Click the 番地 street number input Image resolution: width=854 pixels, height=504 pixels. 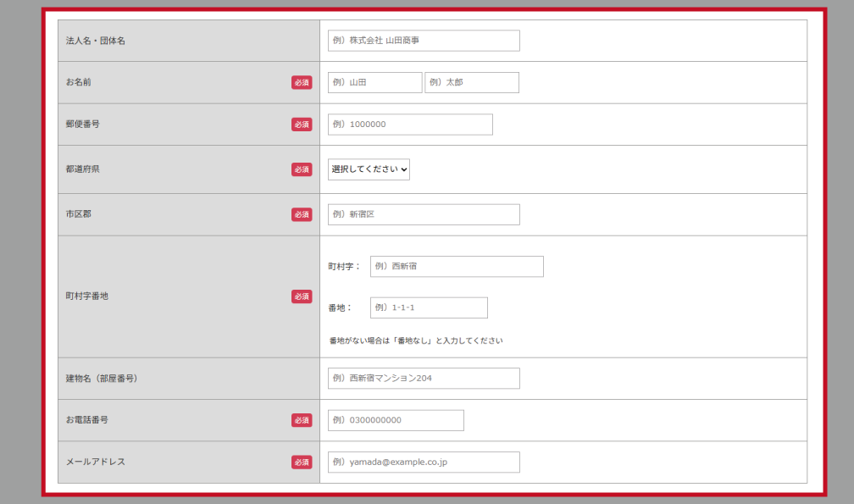[x=429, y=307]
